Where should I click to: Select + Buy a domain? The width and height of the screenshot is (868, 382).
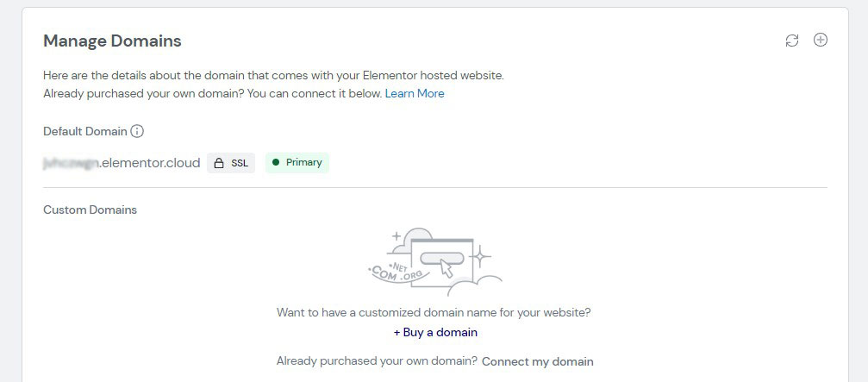coord(435,332)
